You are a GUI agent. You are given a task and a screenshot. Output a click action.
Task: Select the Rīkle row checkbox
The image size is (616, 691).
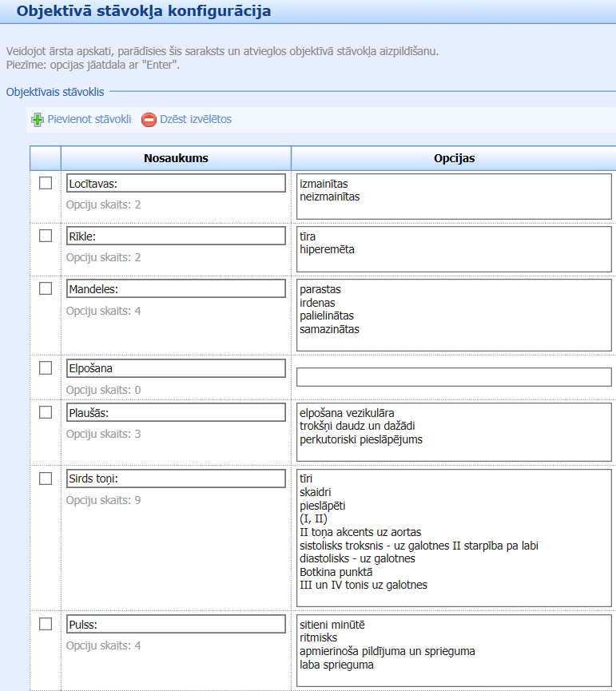pyautogui.click(x=46, y=236)
